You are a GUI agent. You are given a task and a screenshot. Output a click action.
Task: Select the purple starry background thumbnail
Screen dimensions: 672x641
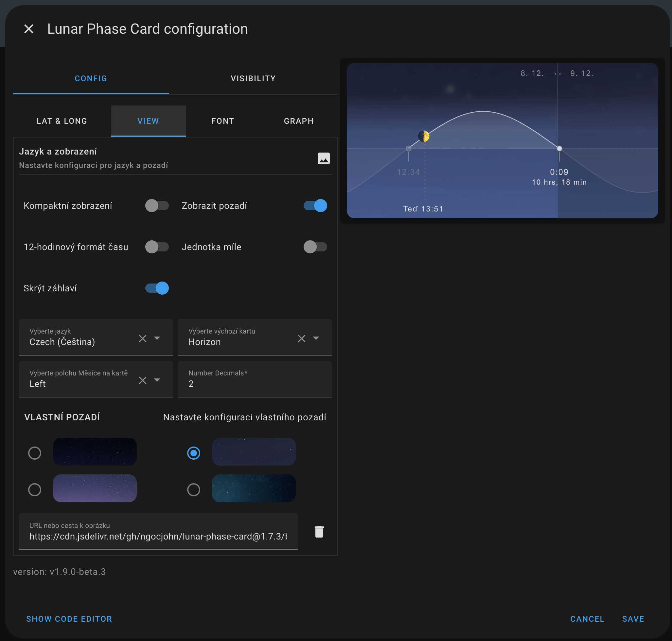coord(95,488)
